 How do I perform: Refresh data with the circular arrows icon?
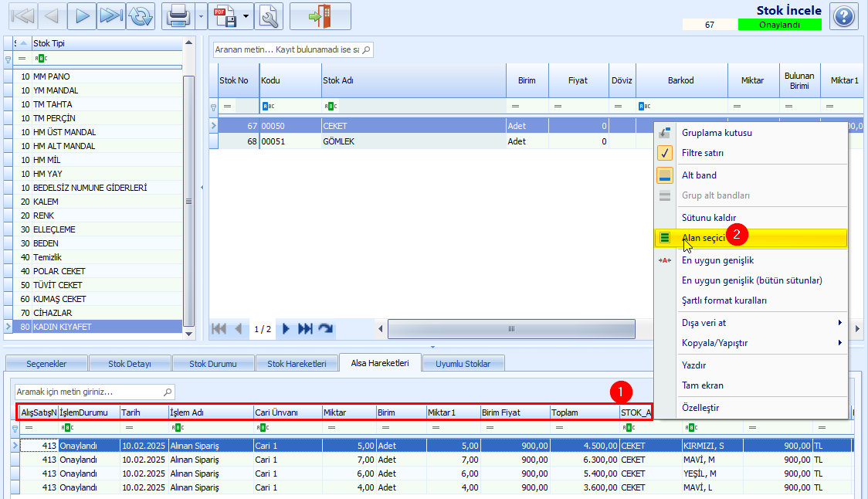click(x=141, y=16)
